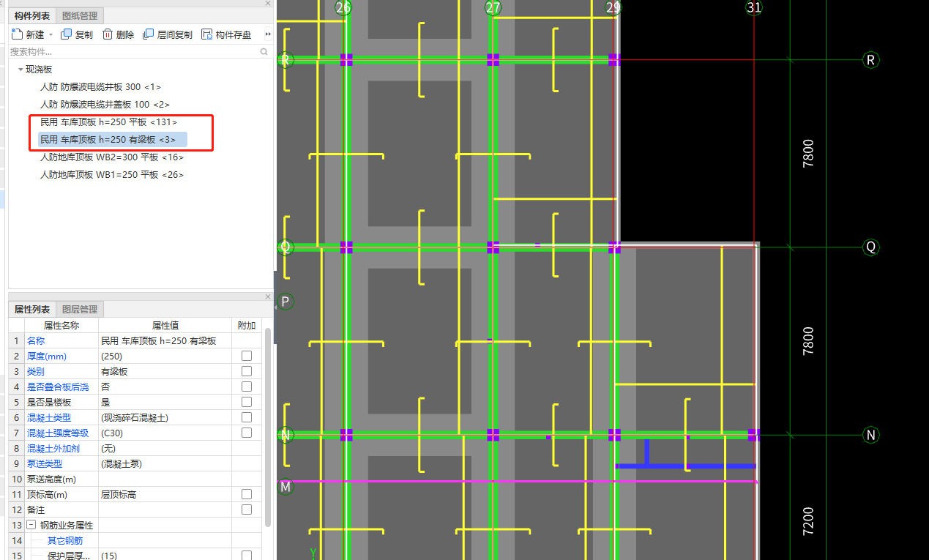Click the 名称 property value cell

pyautogui.click(x=165, y=340)
